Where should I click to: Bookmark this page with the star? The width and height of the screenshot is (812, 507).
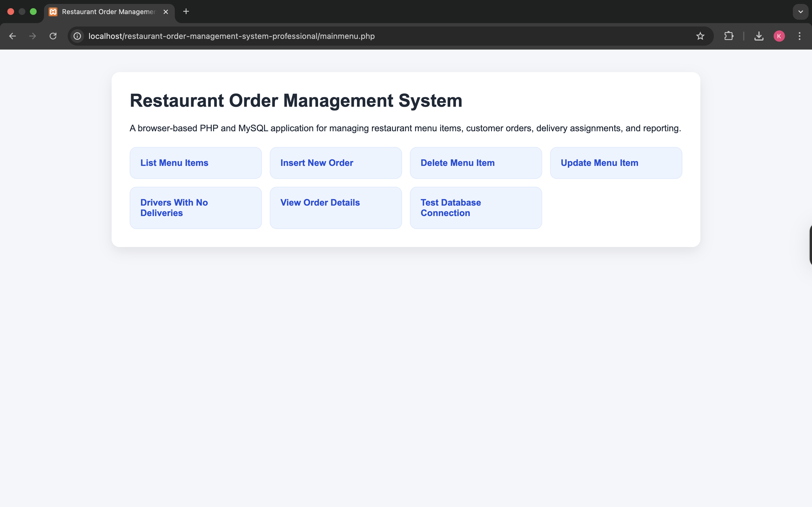700,36
